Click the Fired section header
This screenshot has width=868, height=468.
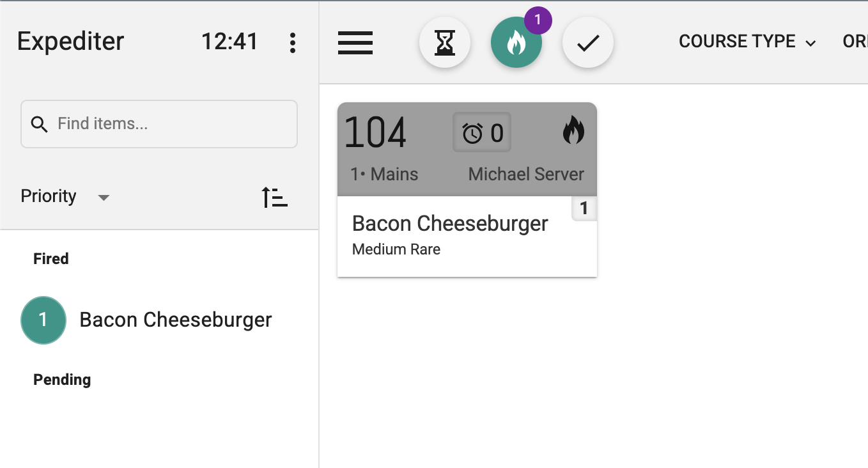coord(51,259)
